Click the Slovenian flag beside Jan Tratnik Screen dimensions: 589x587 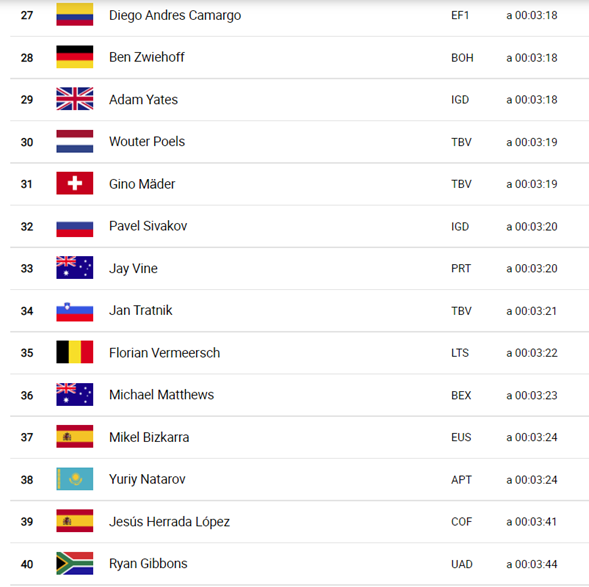pos(75,312)
